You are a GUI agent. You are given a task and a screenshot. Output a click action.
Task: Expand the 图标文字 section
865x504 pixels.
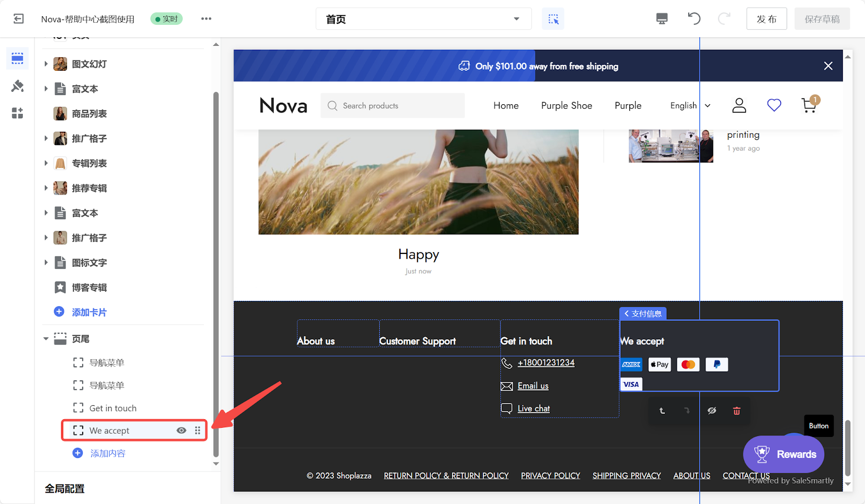(x=46, y=263)
